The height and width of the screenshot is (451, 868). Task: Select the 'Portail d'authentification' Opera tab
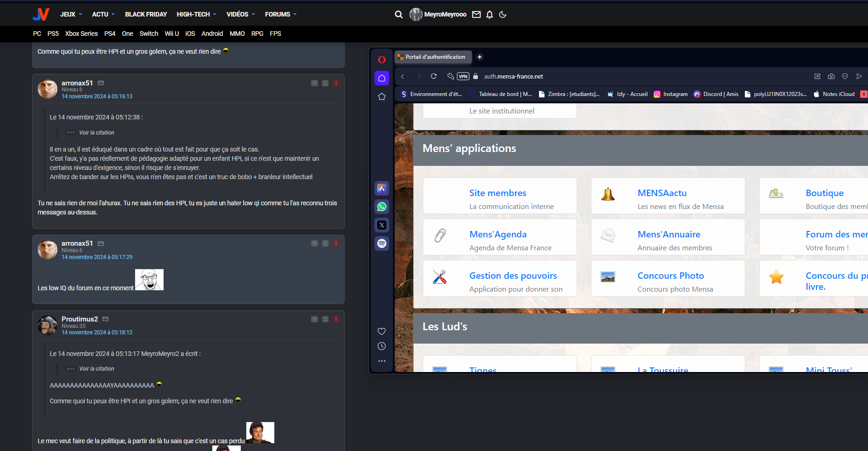click(433, 57)
